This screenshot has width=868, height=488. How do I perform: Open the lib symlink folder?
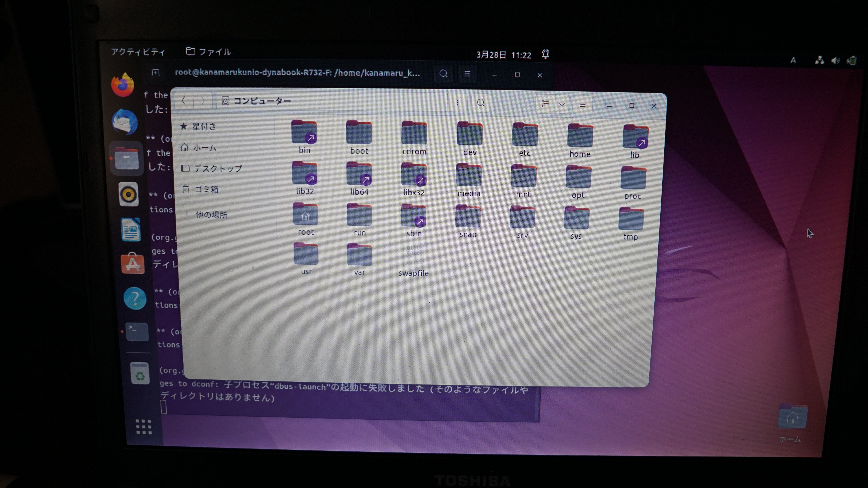click(x=636, y=142)
